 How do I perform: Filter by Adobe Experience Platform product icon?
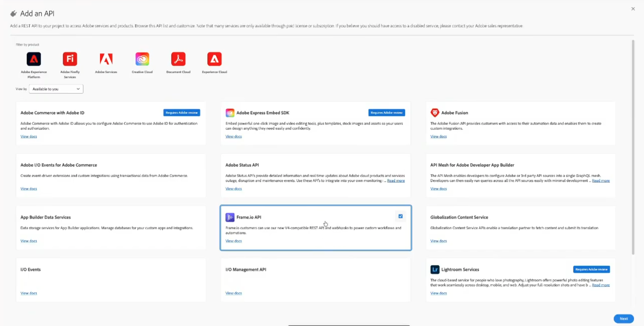coord(34,59)
